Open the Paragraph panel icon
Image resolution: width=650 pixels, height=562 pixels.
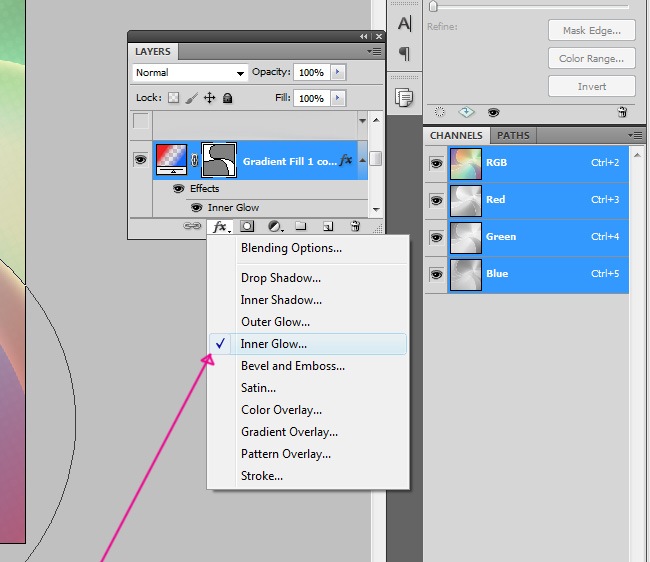coord(404,53)
